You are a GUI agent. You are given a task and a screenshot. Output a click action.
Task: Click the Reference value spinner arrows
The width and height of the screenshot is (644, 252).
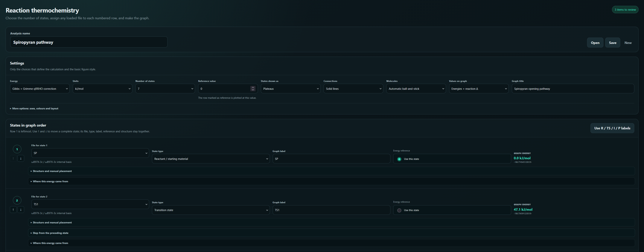click(x=253, y=89)
